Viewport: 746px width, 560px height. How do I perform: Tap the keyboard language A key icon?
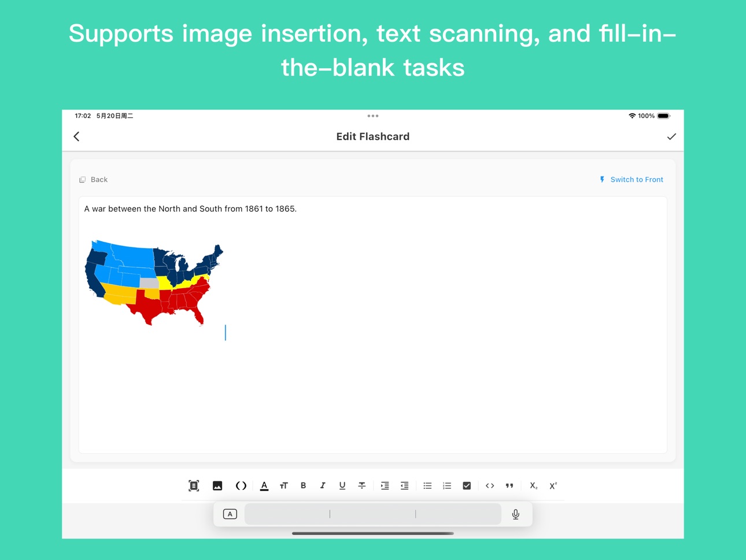[x=230, y=514]
